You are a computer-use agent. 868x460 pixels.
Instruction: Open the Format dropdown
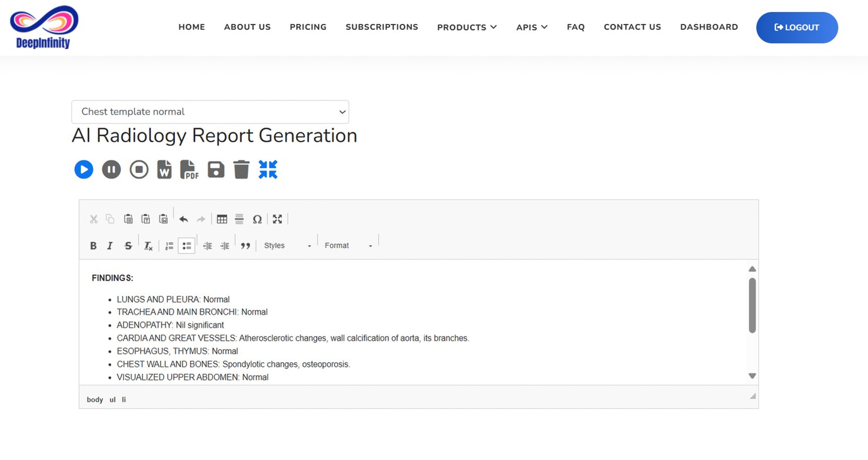tap(348, 246)
